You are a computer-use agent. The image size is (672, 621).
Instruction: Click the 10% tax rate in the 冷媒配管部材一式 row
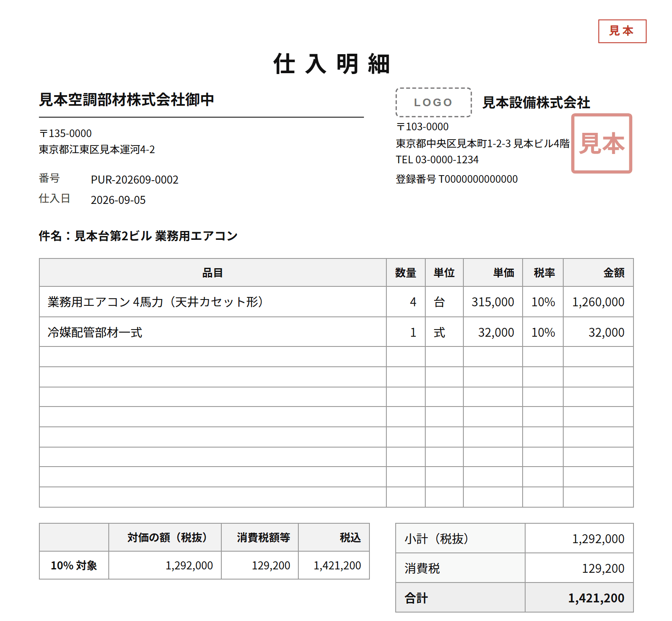pyautogui.click(x=543, y=332)
